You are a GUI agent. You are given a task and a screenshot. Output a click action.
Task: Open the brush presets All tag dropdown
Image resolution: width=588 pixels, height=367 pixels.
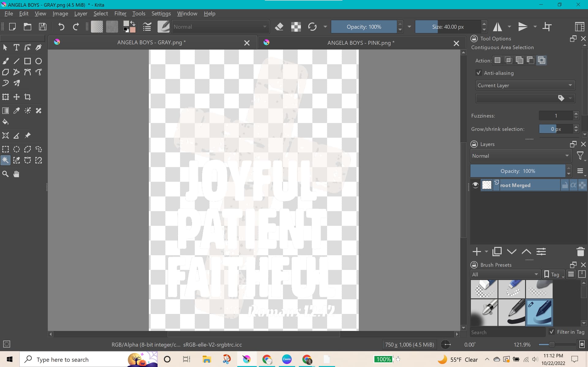[505, 274]
